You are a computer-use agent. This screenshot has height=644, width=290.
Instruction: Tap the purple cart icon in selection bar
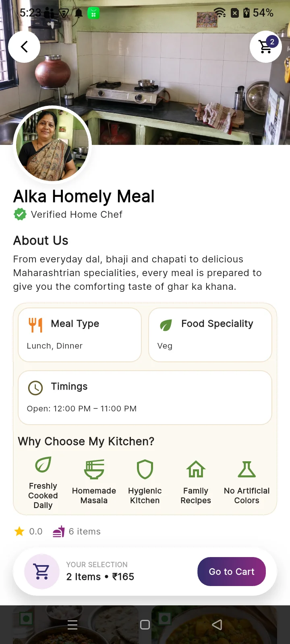(x=42, y=572)
